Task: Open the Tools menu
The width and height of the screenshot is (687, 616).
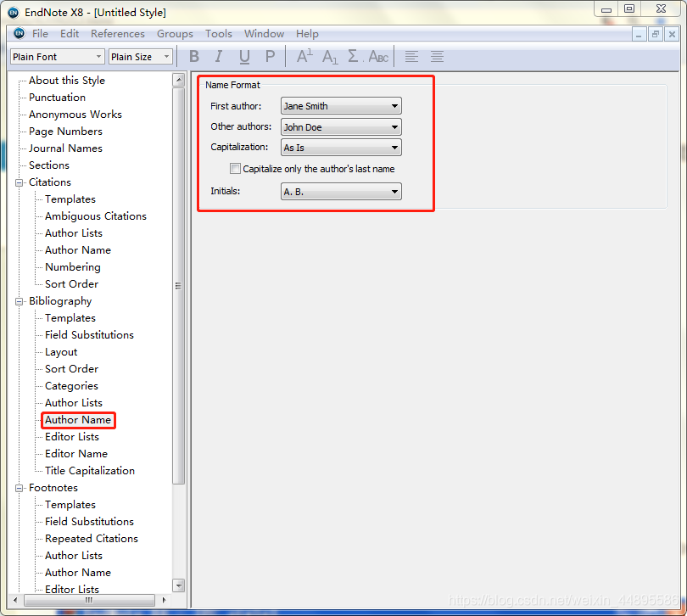Action: (218, 34)
